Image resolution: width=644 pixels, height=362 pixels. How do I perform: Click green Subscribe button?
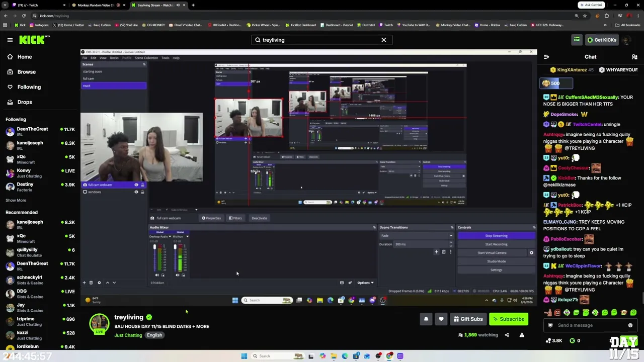coord(509,319)
